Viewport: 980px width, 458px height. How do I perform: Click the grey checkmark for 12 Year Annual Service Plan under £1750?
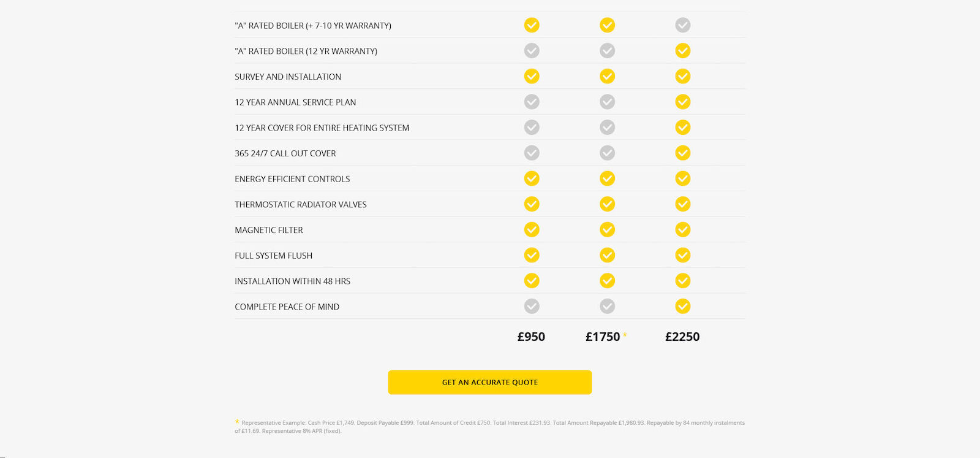tap(607, 102)
